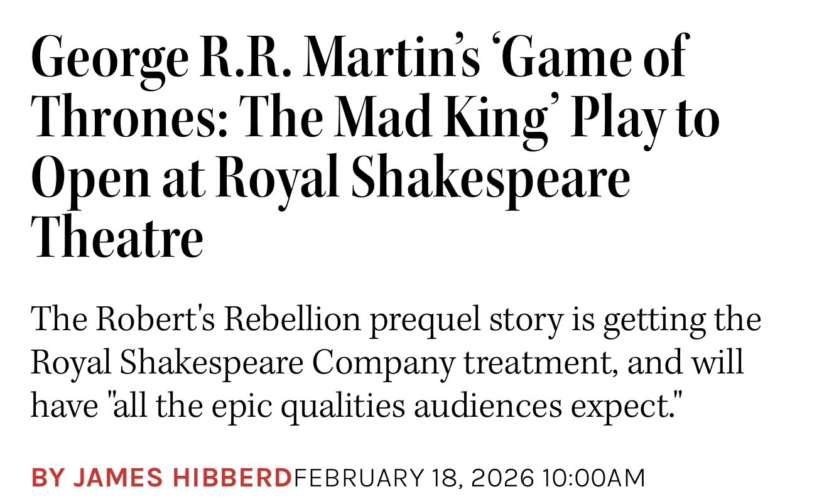Click "Mad King" in the headline
829x504 pixels.
point(440,118)
